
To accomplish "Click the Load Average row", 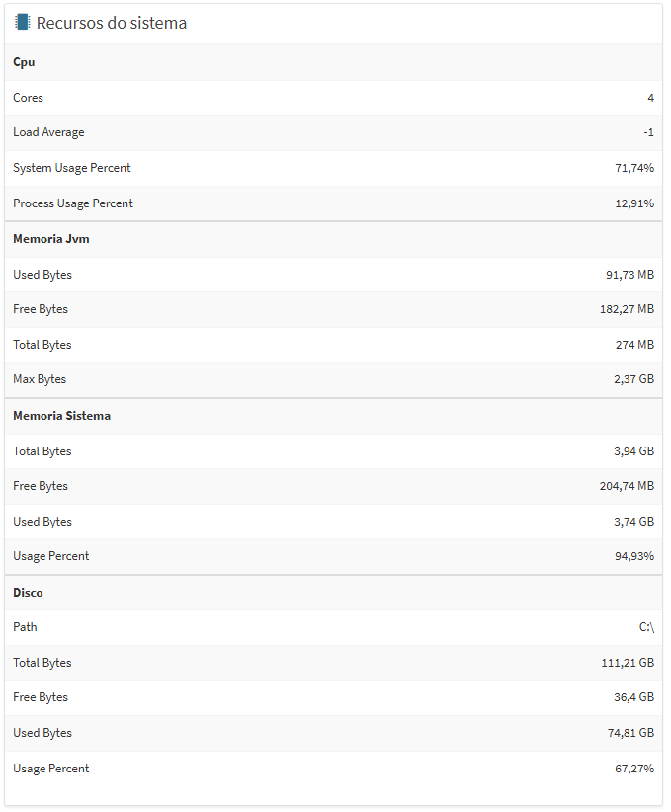I will coord(334,133).
